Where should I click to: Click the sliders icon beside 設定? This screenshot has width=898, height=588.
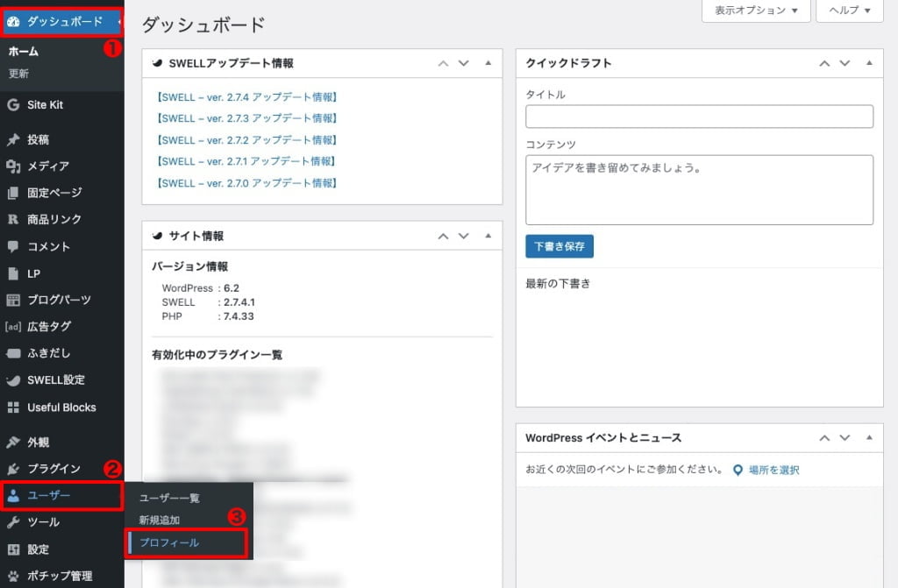[x=13, y=549]
